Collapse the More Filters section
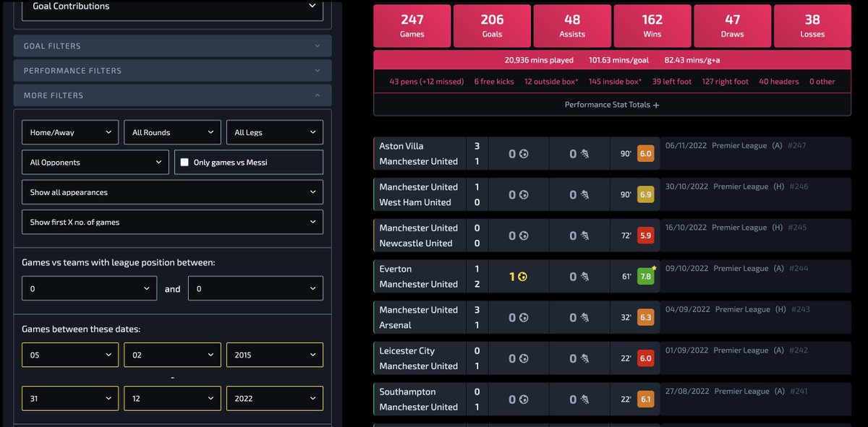The height and width of the screenshot is (427, 868). [x=172, y=95]
